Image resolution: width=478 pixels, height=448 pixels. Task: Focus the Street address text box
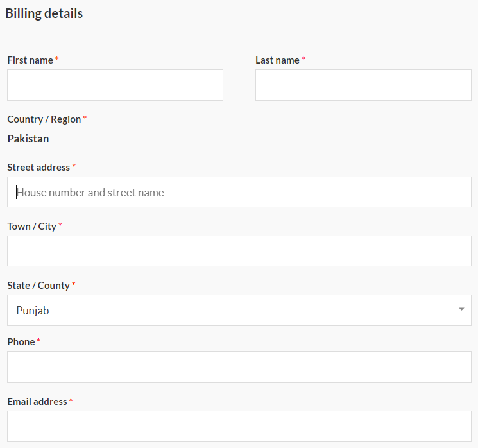pyautogui.click(x=239, y=192)
